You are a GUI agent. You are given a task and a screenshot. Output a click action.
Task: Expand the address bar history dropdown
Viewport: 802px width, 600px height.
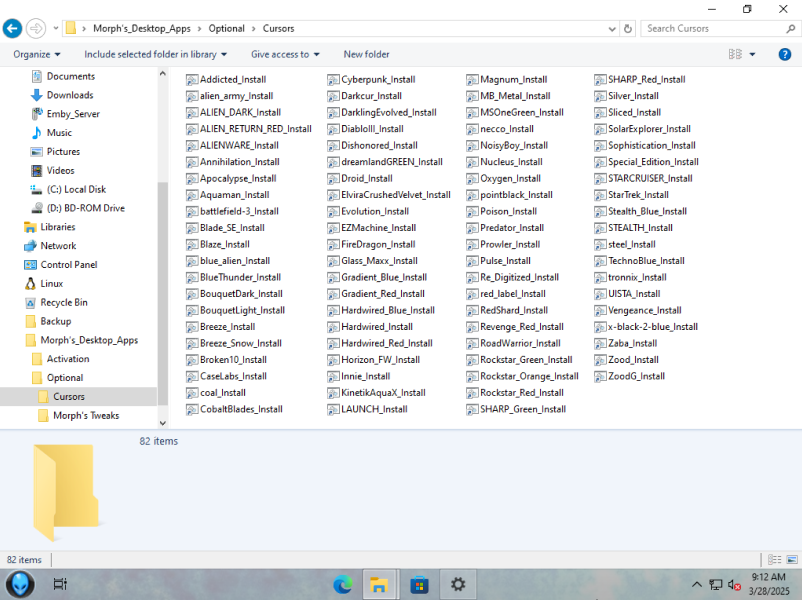[612, 29]
